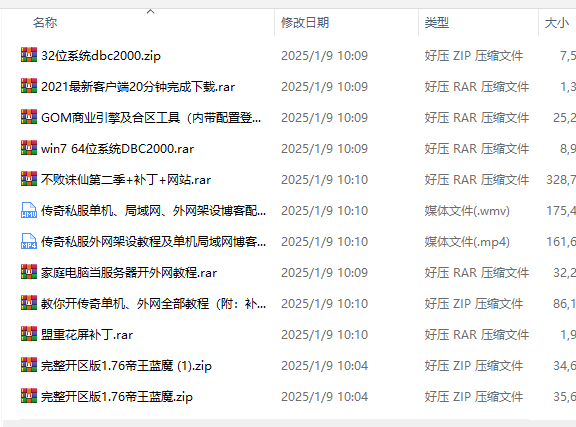576x427 pixels.
Task: Click type cell of 教你开传奇单机 row
Action: click(474, 304)
